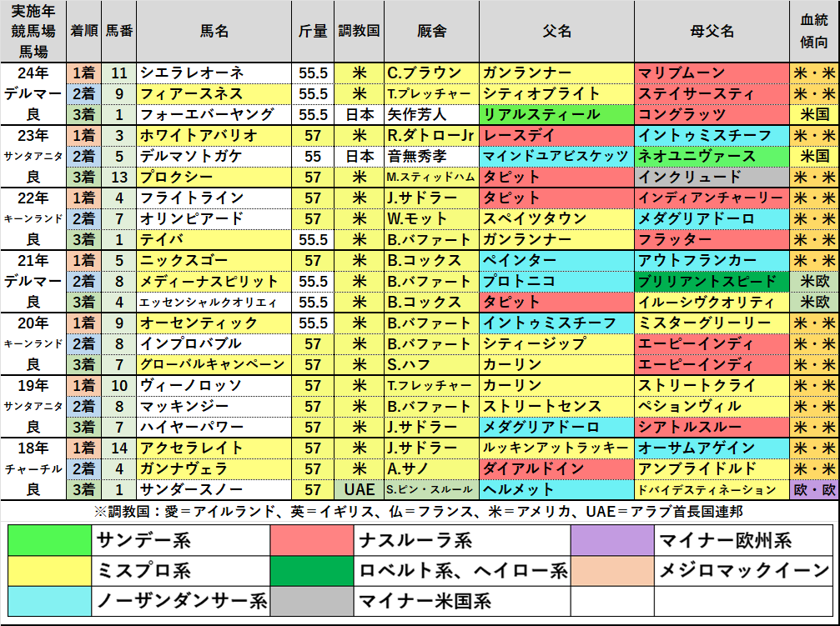Select horse name ヴィーノロッソ
Screen dimensions: 840x626
(214, 386)
